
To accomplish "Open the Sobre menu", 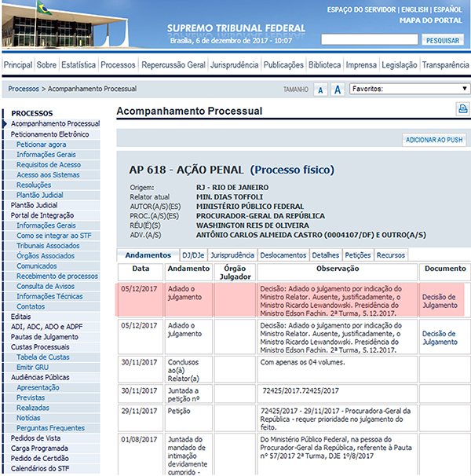I will 46,64.
